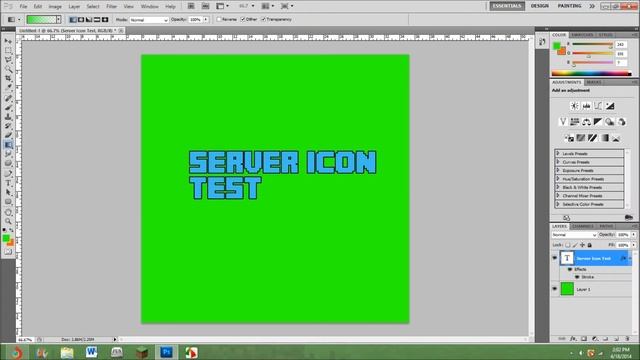
Task: Switch to the Essentials workspace
Action: [x=507, y=6]
